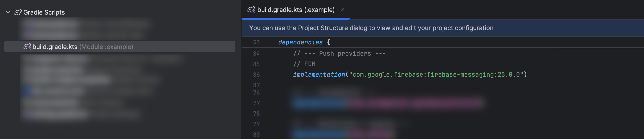
Task: Close the build.gradle.kts (:example) editor tab
Action: click(342, 10)
